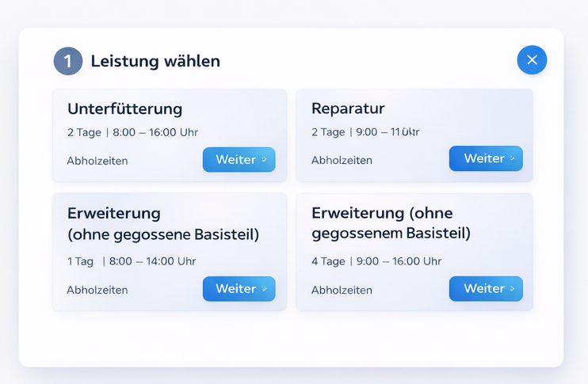Click the '2 Tage | 8:00 – 16:00 Uhr' text
Image resolution: width=588 pixels, height=384 pixels.
[x=133, y=133]
